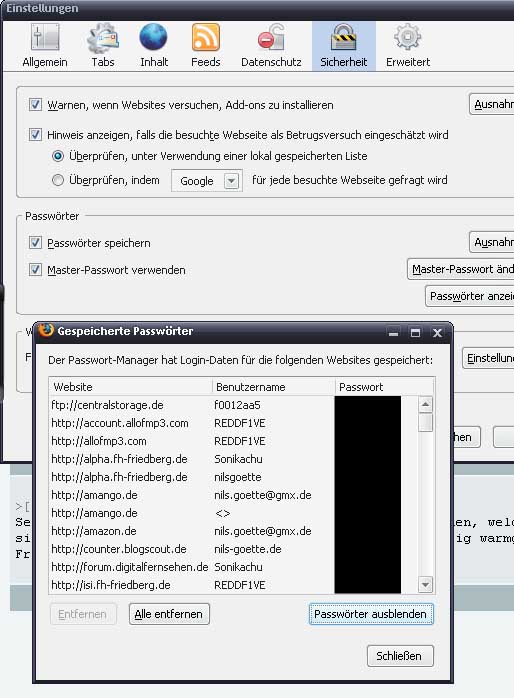The image size is (514, 698).
Task: Select http://forum.digitalfernsehen.de row
Action: (x=233, y=567)
